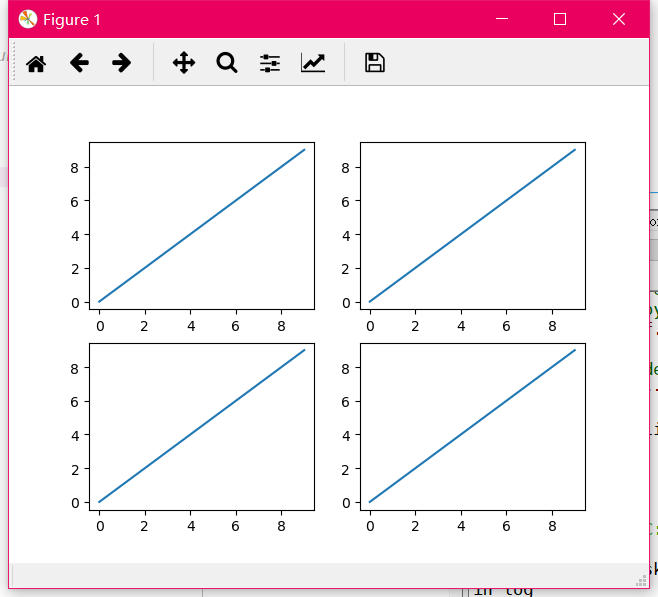Open Edit axis and curve parameters icon
658x597 pixels.
[313, 63]
